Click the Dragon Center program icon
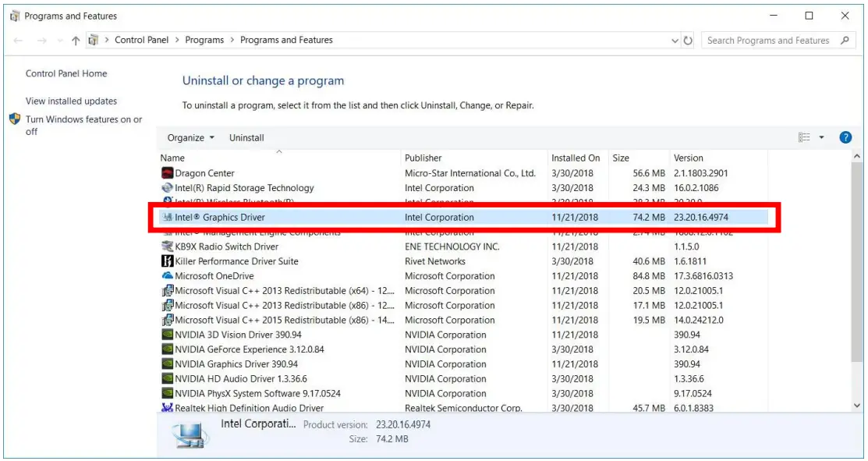Screen dimensions: 868x461 pos(167,173)
